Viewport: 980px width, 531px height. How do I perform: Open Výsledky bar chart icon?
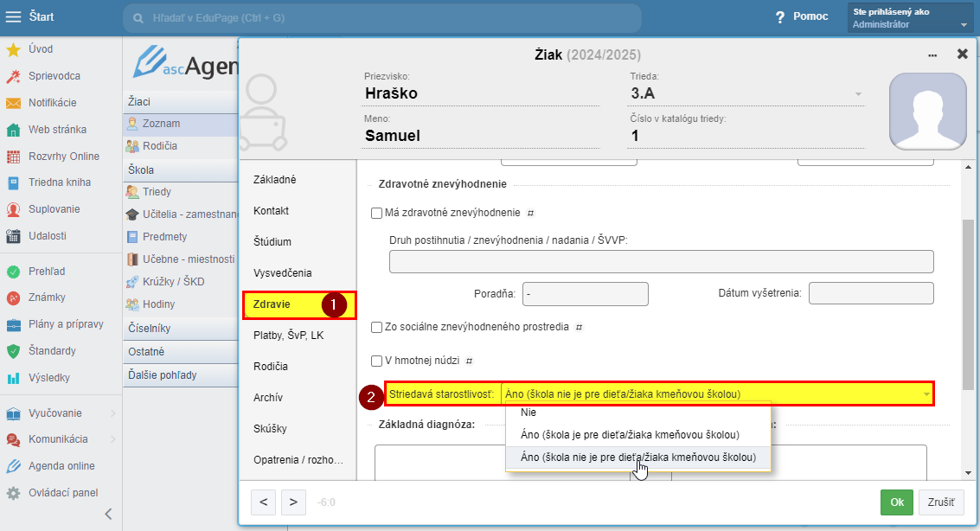coord(13,378)
